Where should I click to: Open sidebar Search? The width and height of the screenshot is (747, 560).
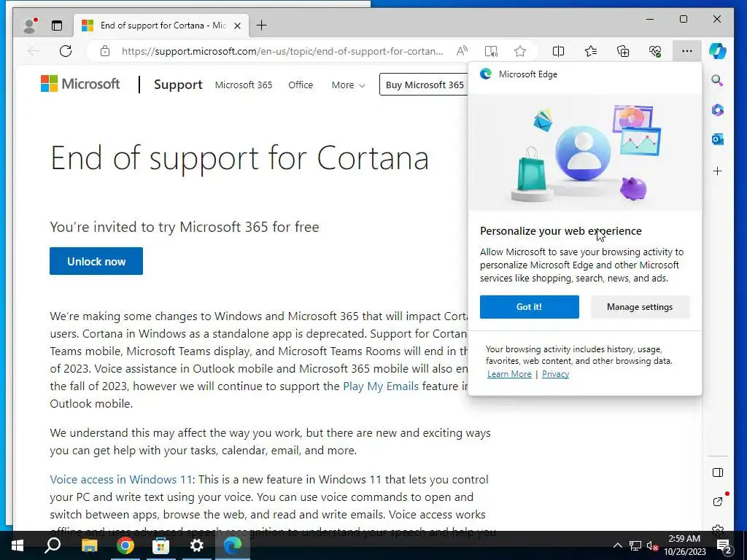coord(718,80)
